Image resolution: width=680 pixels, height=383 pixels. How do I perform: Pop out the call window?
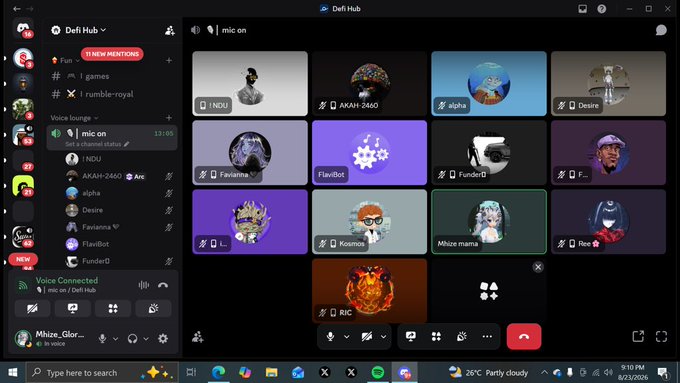point(638,336)
